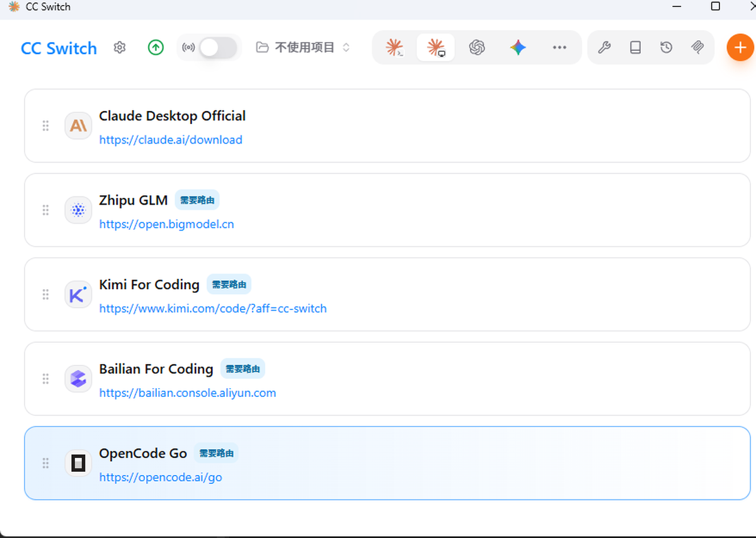The width and height of the screenshot is (756, 538).
Task: Click drag handle of OpenCode Go
Action: coord(45,464)
